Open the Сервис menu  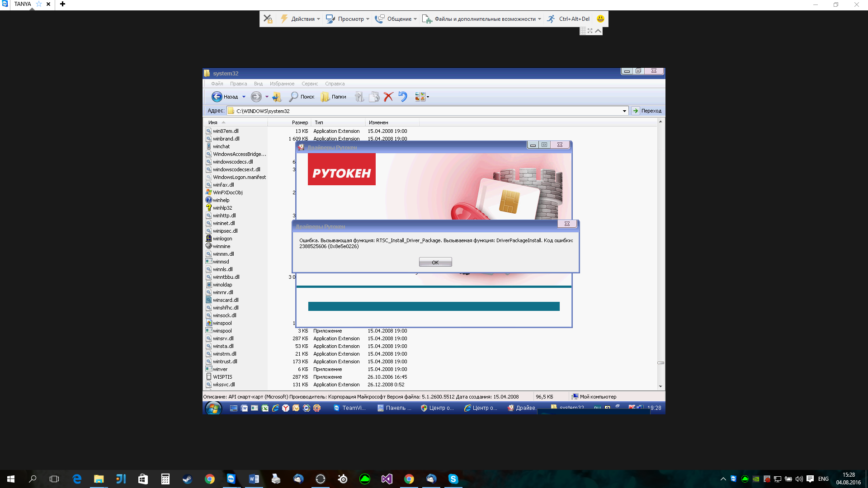tap(310, 84)
